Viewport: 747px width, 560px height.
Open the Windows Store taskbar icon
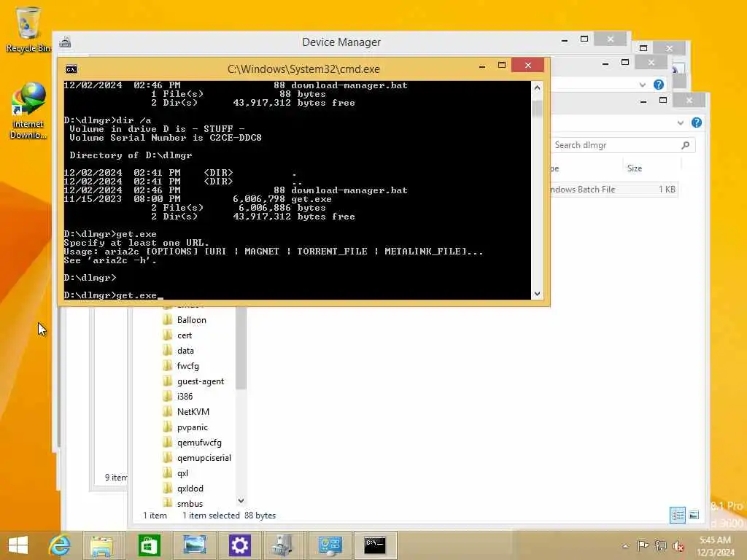coord(149,545)
